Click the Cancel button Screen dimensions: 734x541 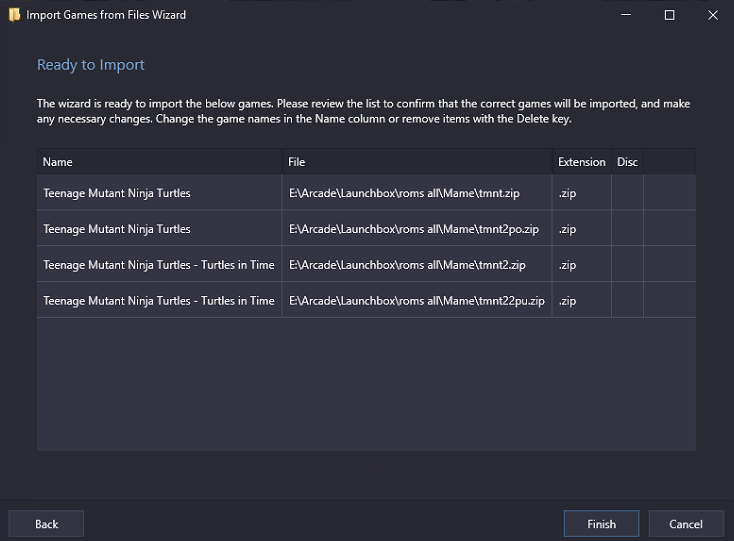(x=686, y=524)
